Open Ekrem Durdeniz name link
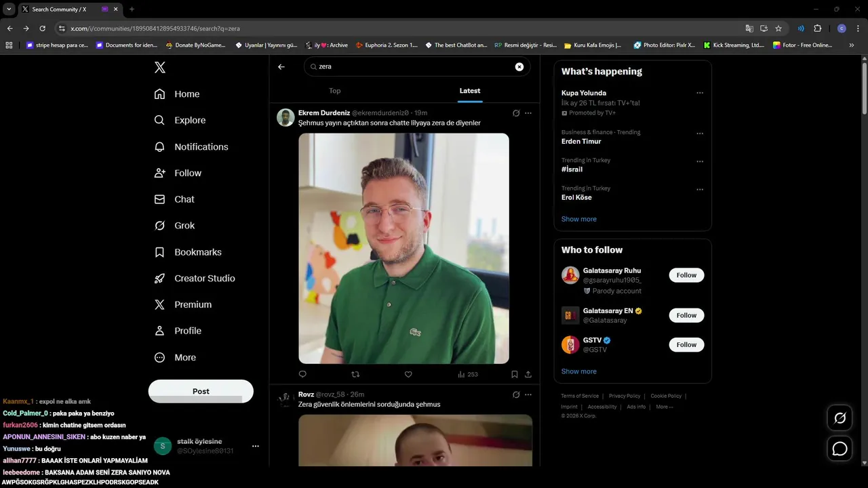 [x=324, y=113]
